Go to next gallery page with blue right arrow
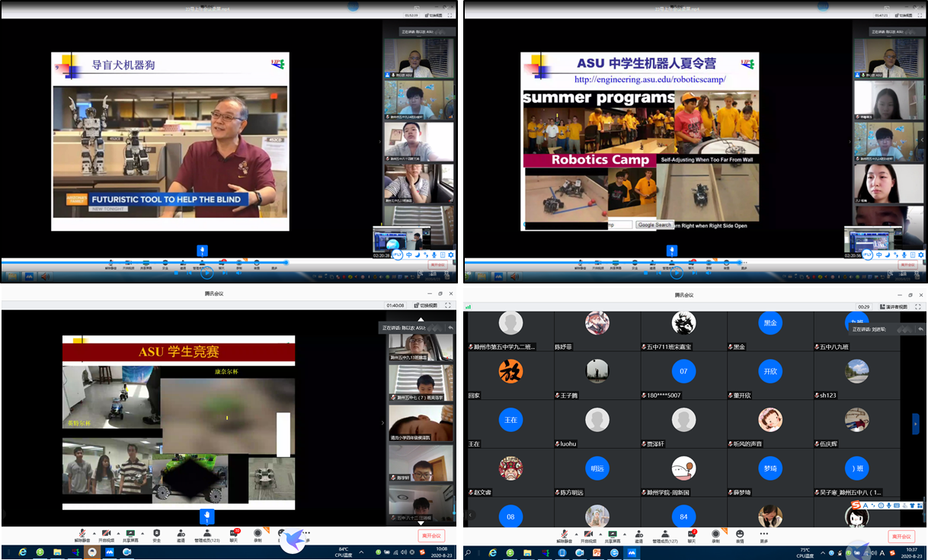The width and height of the screenshot is (928, 560). click(x=916, y=424)
